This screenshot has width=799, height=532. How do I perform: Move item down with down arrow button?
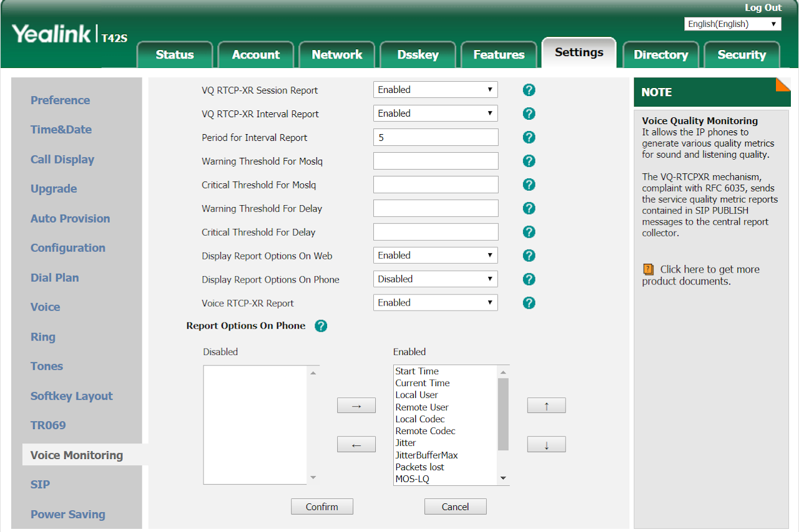pos(546,445)
